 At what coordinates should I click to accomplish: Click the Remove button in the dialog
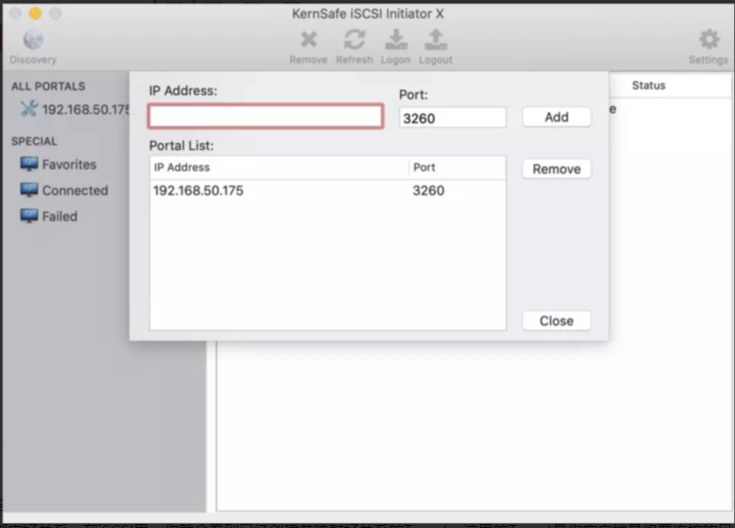pos(556,169)
